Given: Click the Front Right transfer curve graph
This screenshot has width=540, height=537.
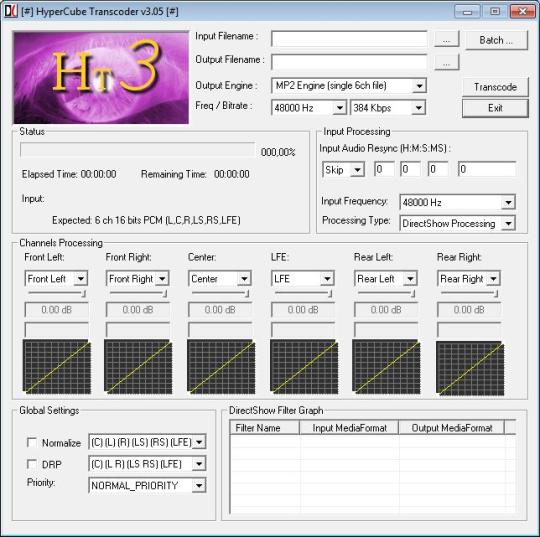Looking at the screenshot, I should tap(138, 367).
